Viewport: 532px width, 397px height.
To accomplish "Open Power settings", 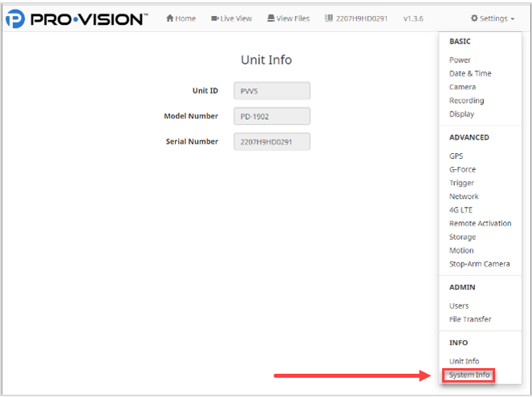I will [460, 60].
